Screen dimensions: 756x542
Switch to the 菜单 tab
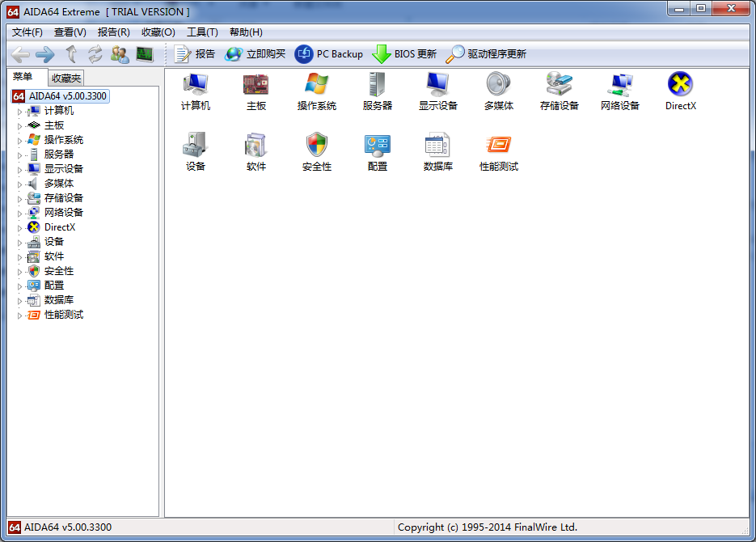[x=23, y=77]
